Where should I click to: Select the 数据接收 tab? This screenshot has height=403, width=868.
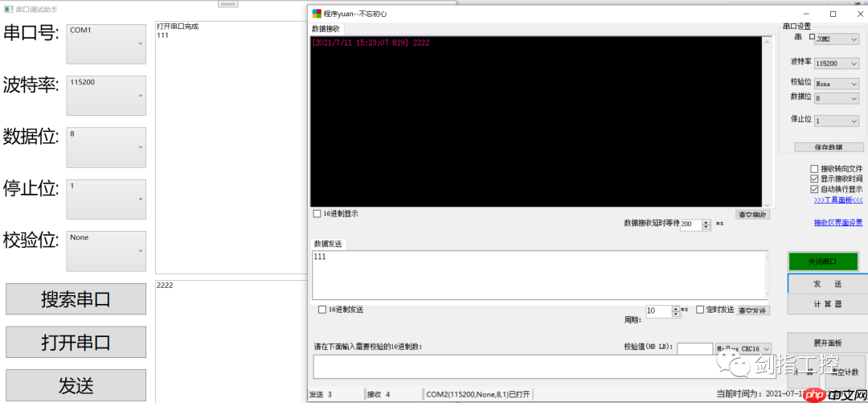[x=326, y=29]
